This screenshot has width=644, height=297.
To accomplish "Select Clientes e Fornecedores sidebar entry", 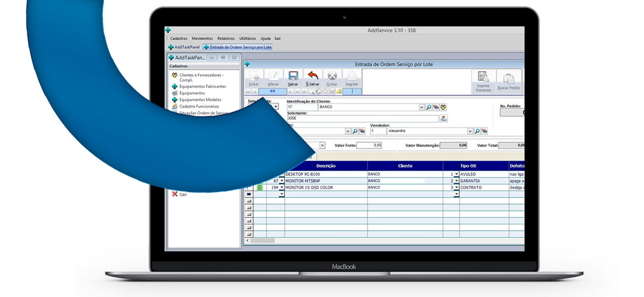I will [201, 75].
